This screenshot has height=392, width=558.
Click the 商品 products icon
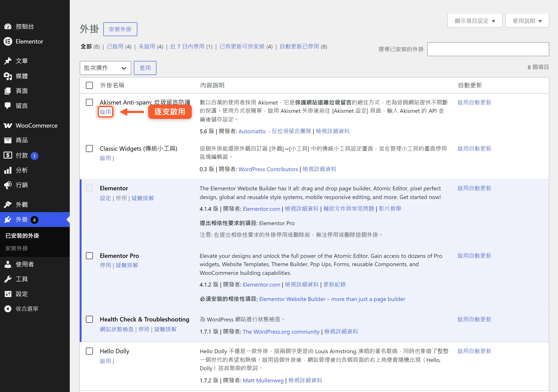pos(8,140)
